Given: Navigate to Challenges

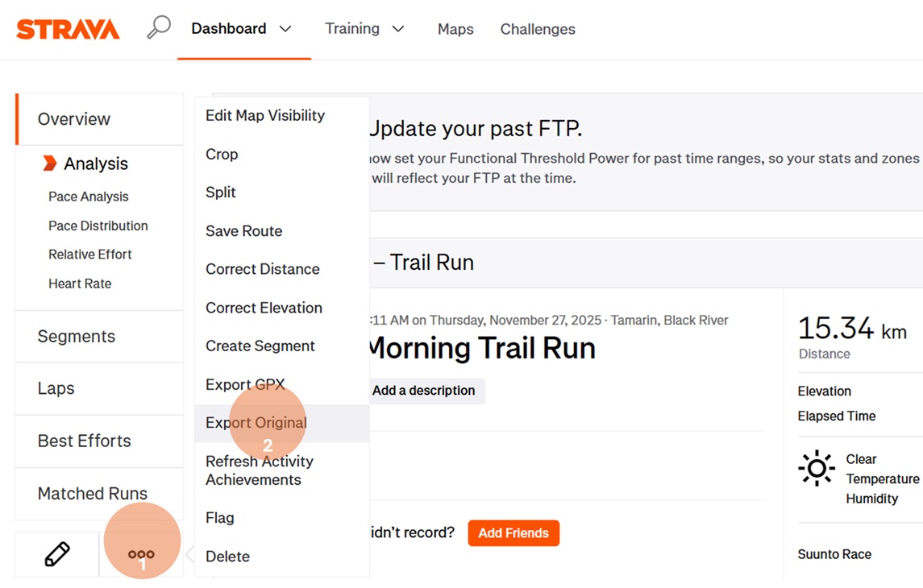Looking at the screenshot, I should [x=537, y=29].
